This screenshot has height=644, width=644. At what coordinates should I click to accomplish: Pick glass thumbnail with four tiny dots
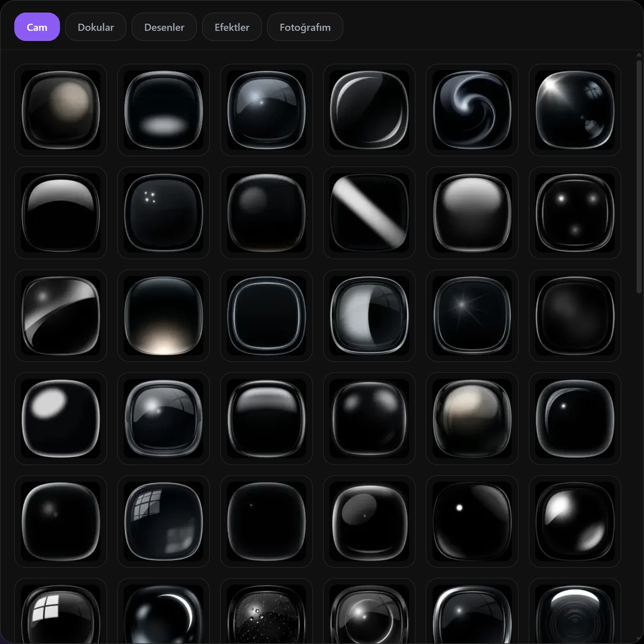tap(164, 213)
